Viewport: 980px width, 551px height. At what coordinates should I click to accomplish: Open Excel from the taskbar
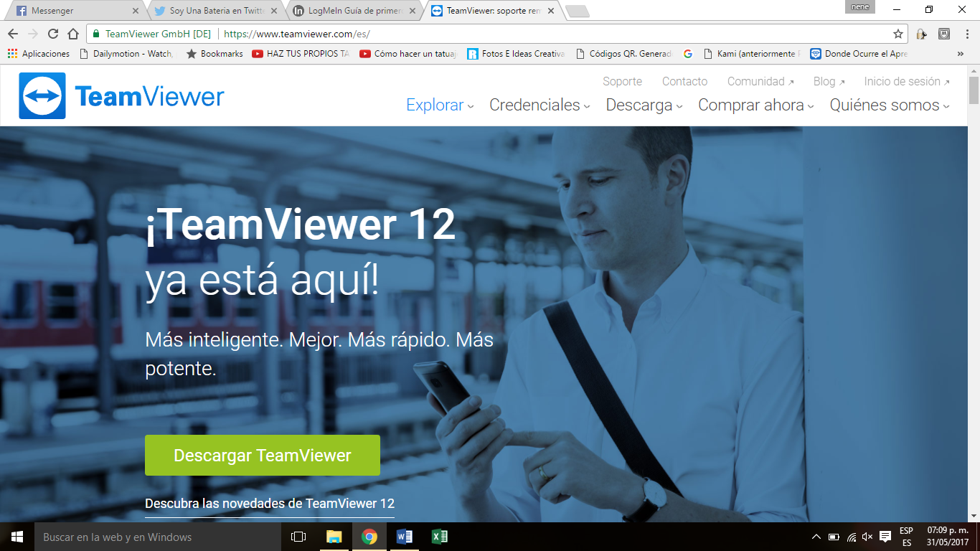click(440, 536)
